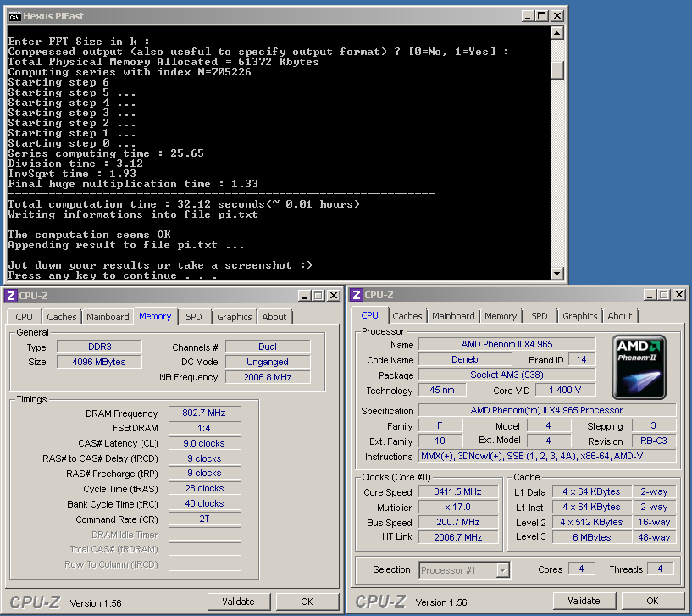Click the AMD Phenom II X4 965 name field
Viewport: 692px width, 616px height.
pos(507,344)
